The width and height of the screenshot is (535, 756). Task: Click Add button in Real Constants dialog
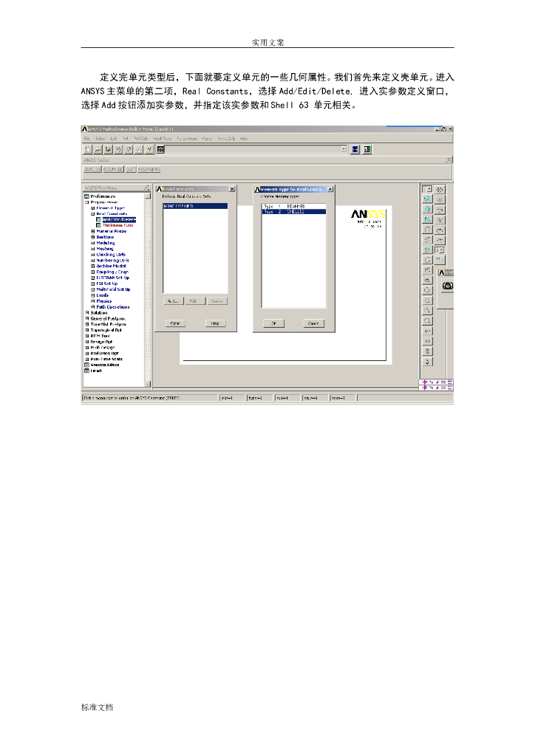pyautogui.click(x=174, y=301)
